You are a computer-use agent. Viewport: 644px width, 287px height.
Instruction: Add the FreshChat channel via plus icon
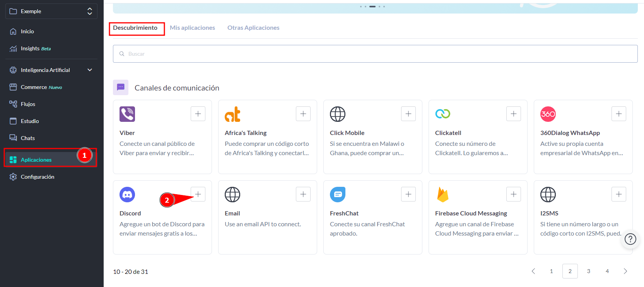408,194
